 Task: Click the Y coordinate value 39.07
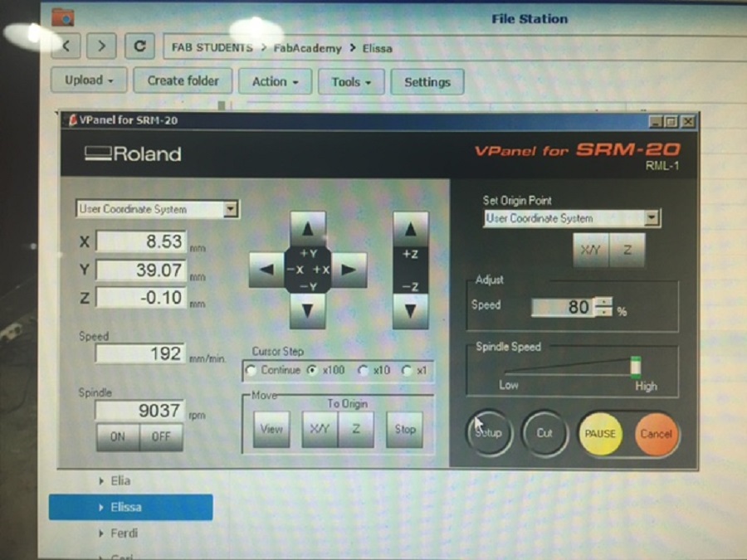click(141, 270)
